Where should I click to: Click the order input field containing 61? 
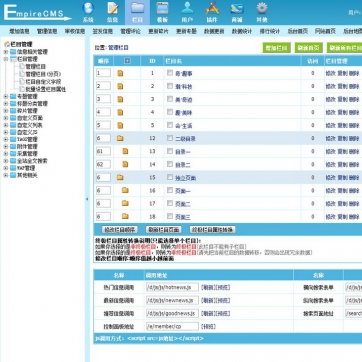103,151
